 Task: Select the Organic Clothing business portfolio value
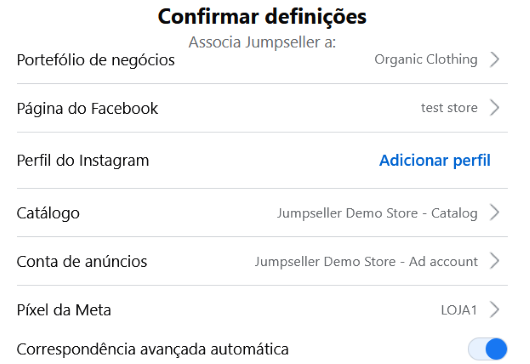426,60
